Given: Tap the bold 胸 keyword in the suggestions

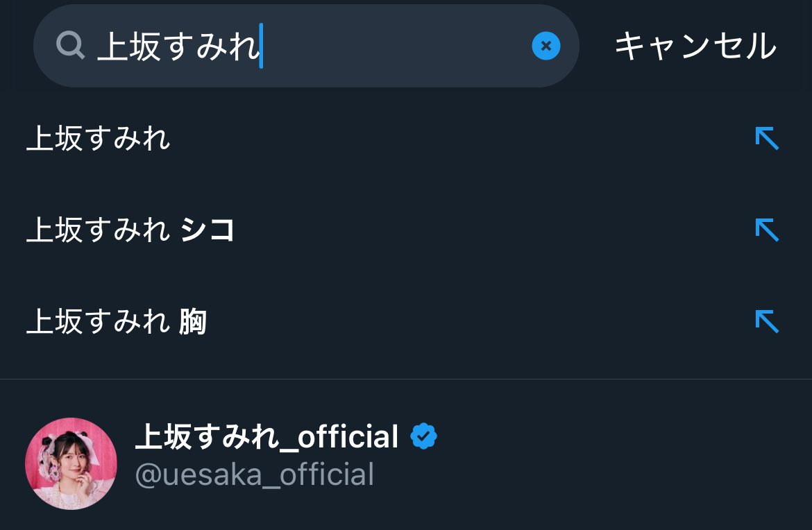Looking at the screenshot, I should (193, 321).
